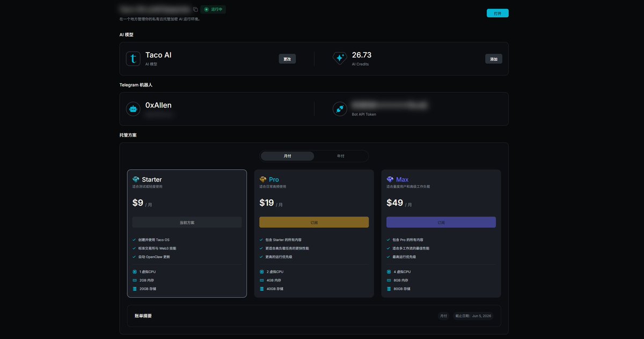This screenshot has height=339, width=644.
Task: Click the checkmark beside 最高运行优先级
Action: pyautogui.click(x=389, y=257)
